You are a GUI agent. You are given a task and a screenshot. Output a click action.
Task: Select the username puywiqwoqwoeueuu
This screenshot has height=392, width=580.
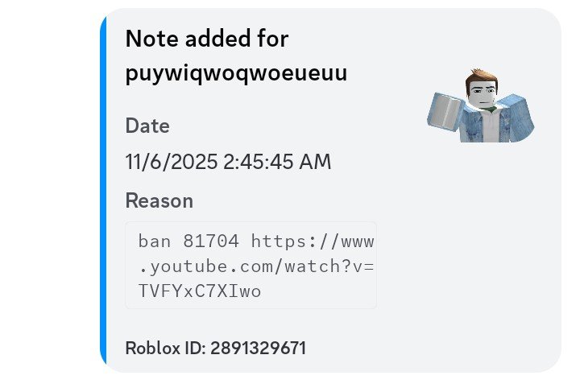(x=236, y=73)
